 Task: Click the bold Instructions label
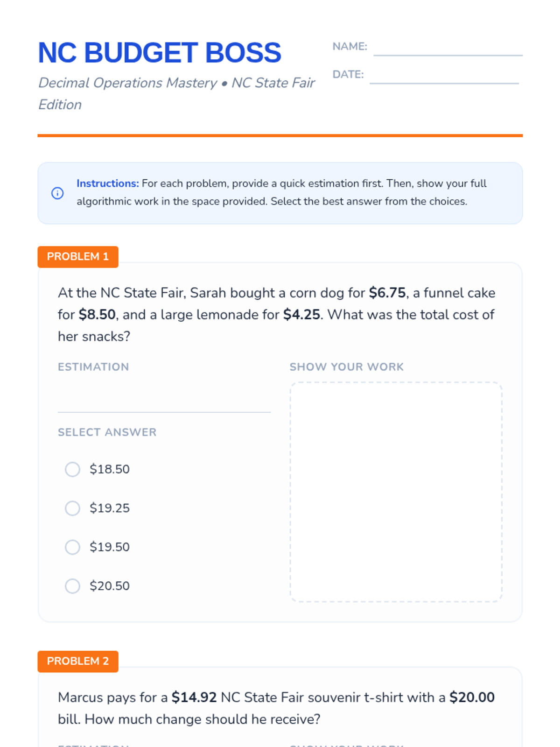tap(108, 183)
